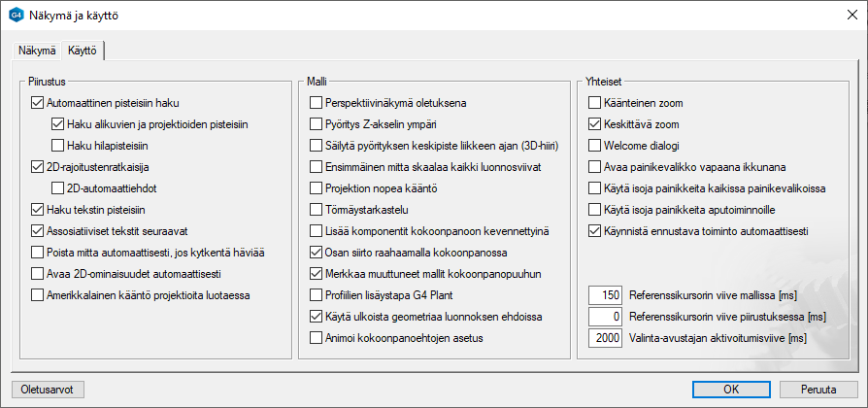
Task: Click the Referenssikursorin viive mallissa field
Action: (605, 294)
